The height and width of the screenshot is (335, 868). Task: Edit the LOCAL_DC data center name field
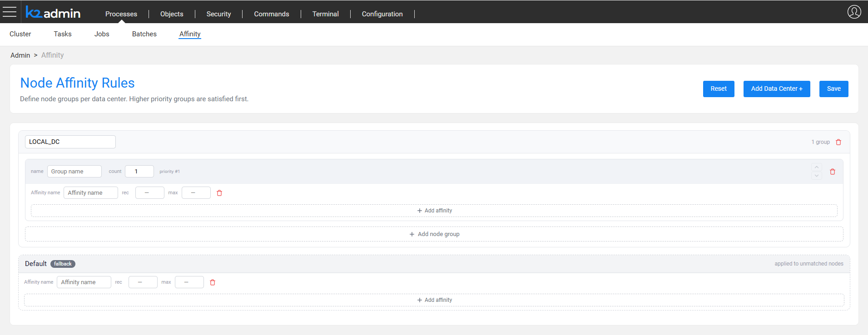[70, 142]
